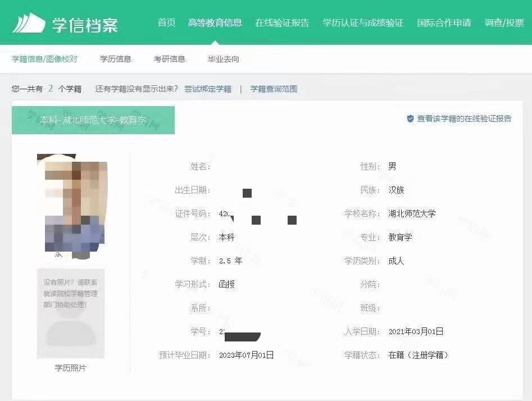Click the 学信档案 logo icon

click(29, 22)
